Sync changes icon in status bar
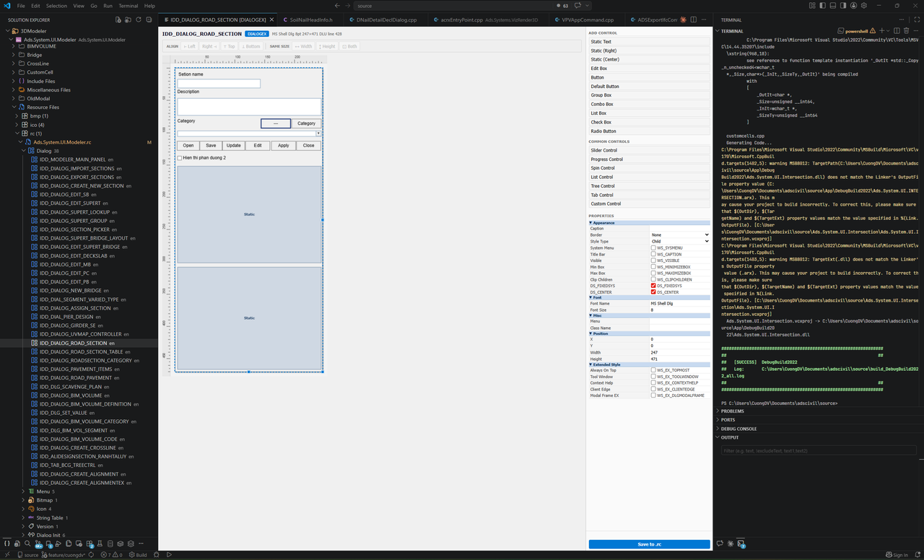Screen dimensions: 924x560 pos(91,555)
